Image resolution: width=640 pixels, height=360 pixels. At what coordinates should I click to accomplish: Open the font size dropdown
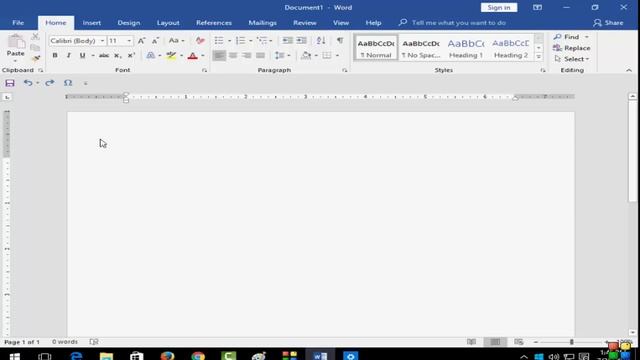pos(129,41)
